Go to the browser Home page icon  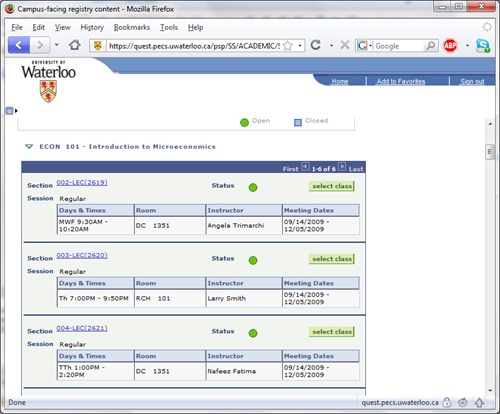[x=74, y=45]
